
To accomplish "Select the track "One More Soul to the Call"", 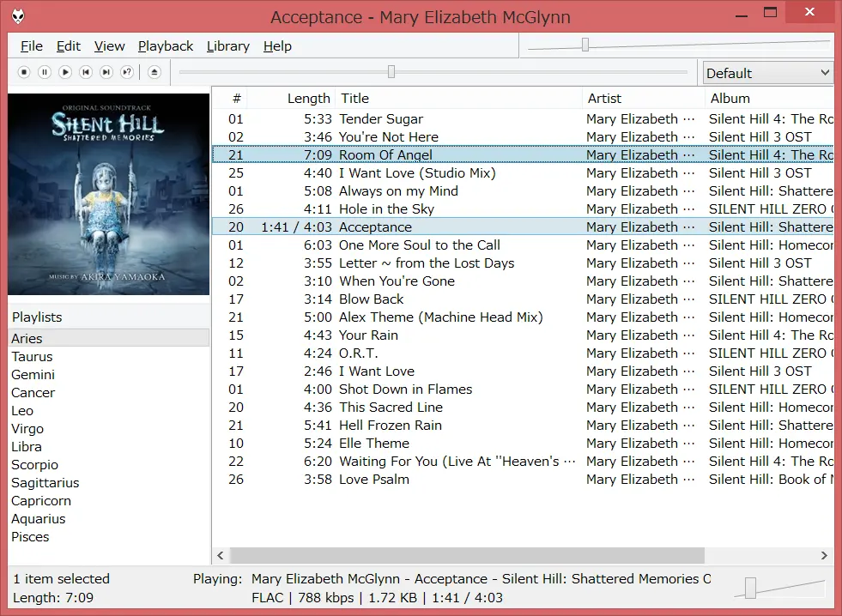I will pyautogui.click(x=523, y=245).
